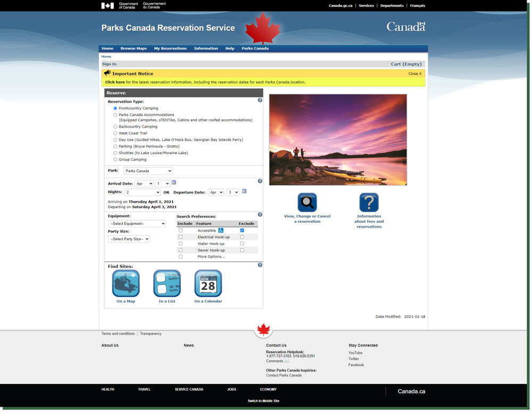Click the sunset campsite photo
The height and width of the screenshot is (412, 532).
338,140
